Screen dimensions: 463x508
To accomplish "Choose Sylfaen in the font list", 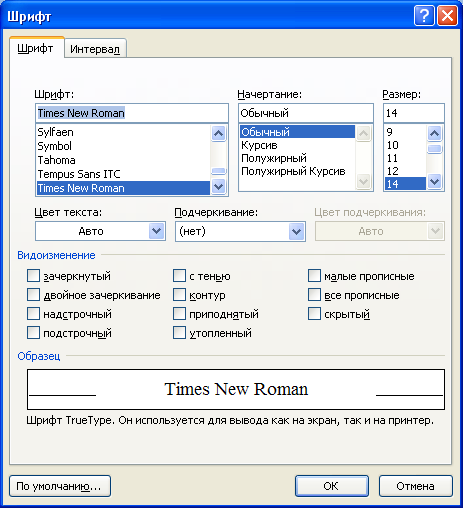I will pos(123,132).
